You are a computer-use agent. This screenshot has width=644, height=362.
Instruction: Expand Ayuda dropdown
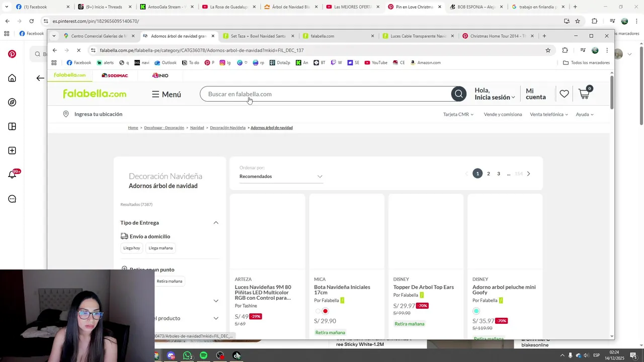click(x=585, y=115)
